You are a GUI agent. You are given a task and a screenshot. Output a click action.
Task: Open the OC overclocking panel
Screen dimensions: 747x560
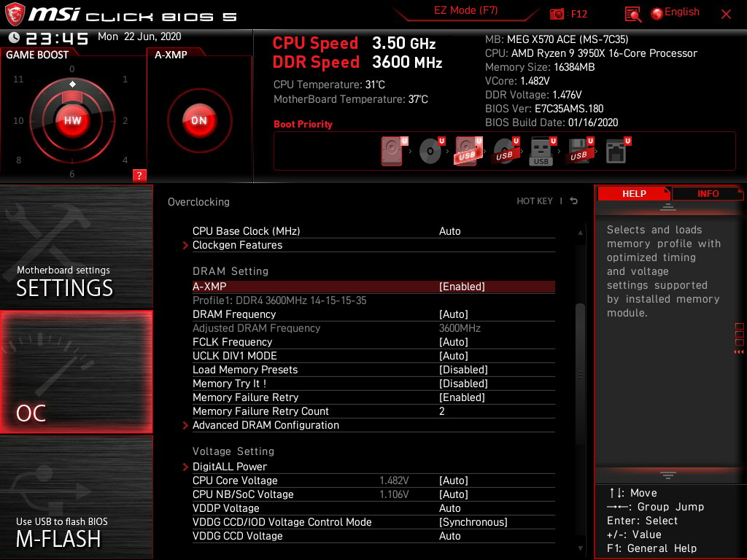pyautogui.click(x=76, y=372)
